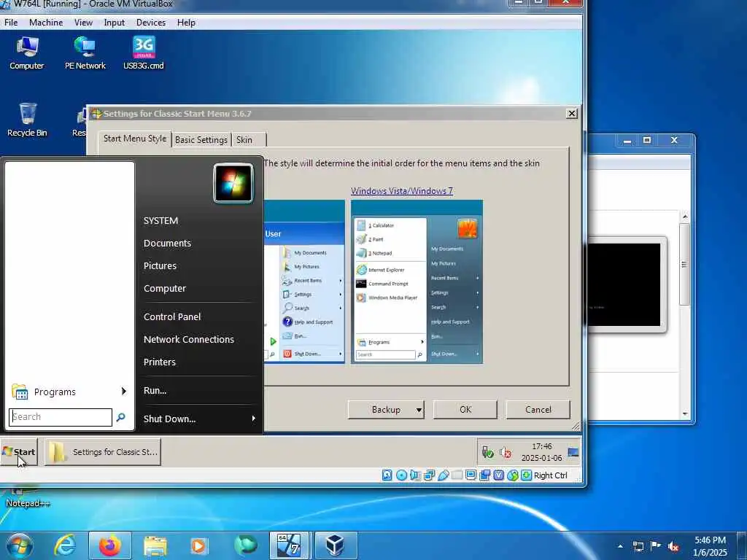Click the Cancel button in settings dialog

point(538,410)
